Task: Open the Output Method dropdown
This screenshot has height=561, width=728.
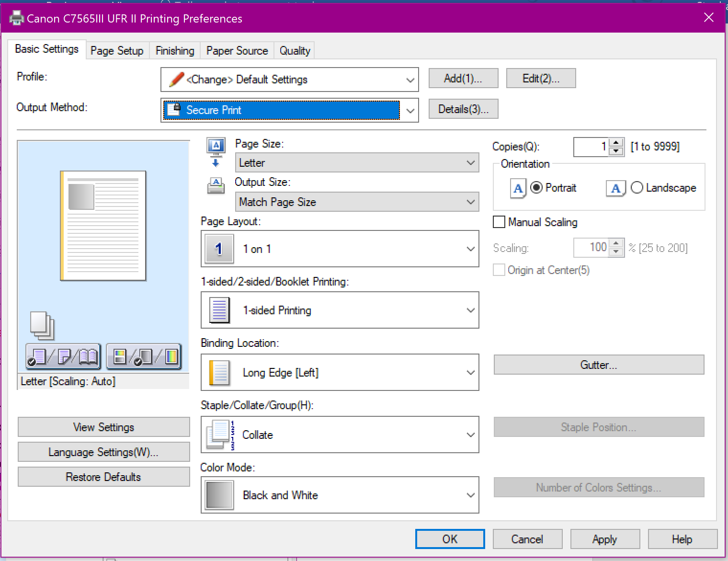Action: coord(290,110)
